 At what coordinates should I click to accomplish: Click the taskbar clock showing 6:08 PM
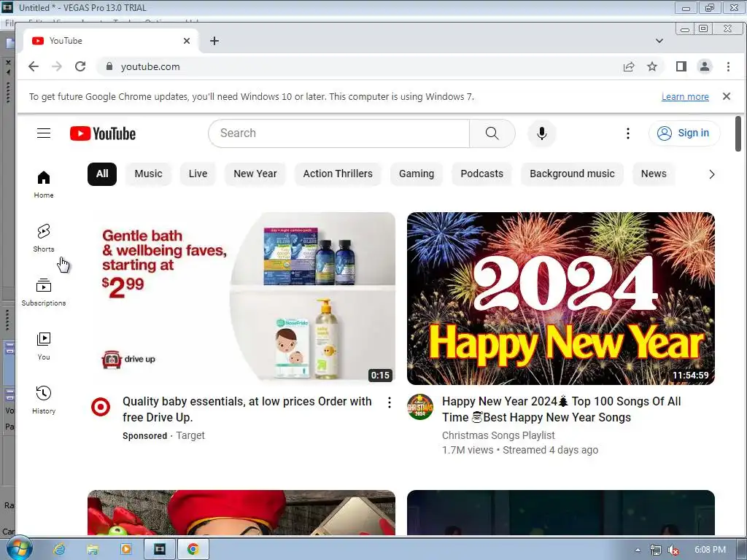point(710,550)
